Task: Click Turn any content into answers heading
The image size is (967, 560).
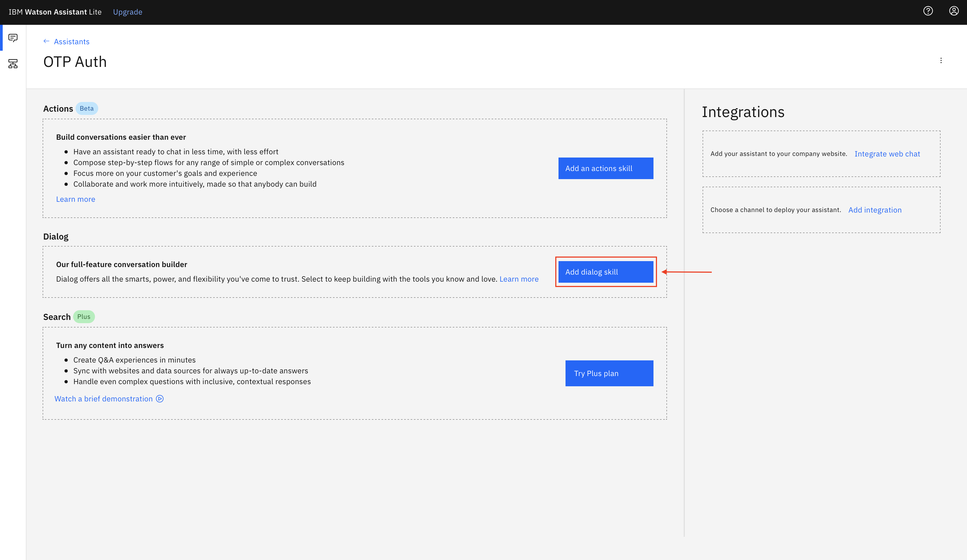Action: pos(110,346)
